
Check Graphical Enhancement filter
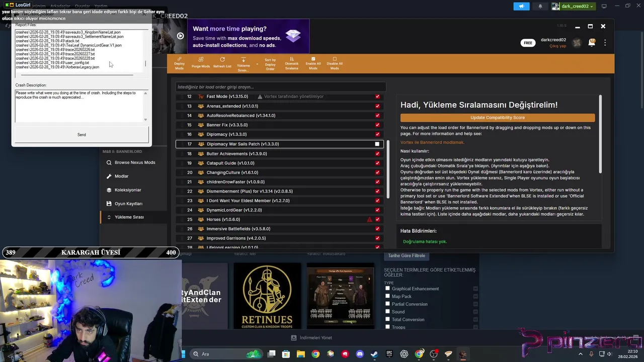[x=387, y=289]
